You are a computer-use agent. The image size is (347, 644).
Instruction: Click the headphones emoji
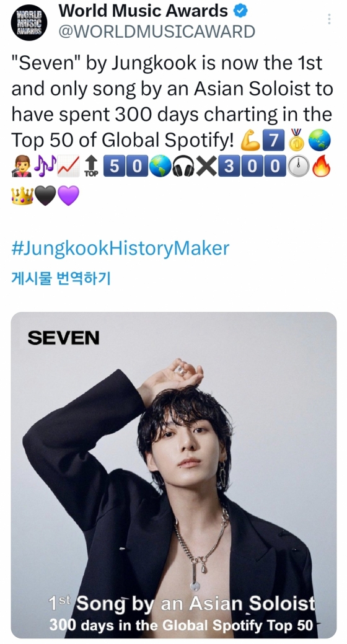click(183, 167)
